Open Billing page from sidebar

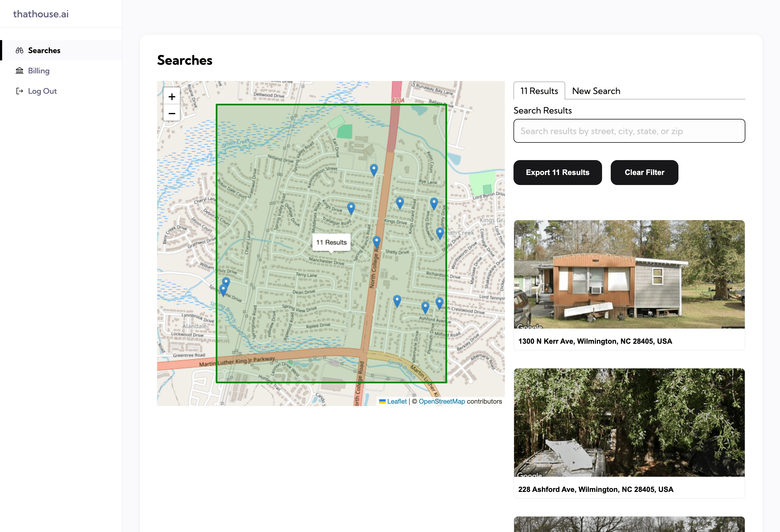61,70
